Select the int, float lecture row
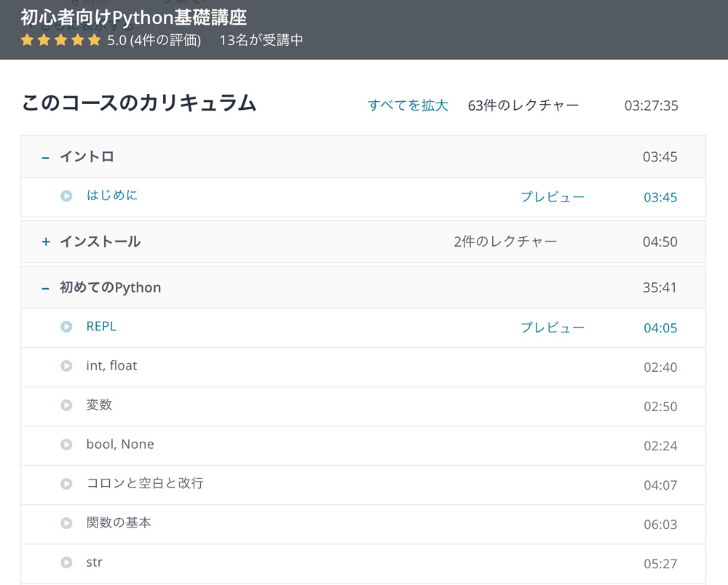The width and height of the screenshot is (728, 585). pos(363,367)
